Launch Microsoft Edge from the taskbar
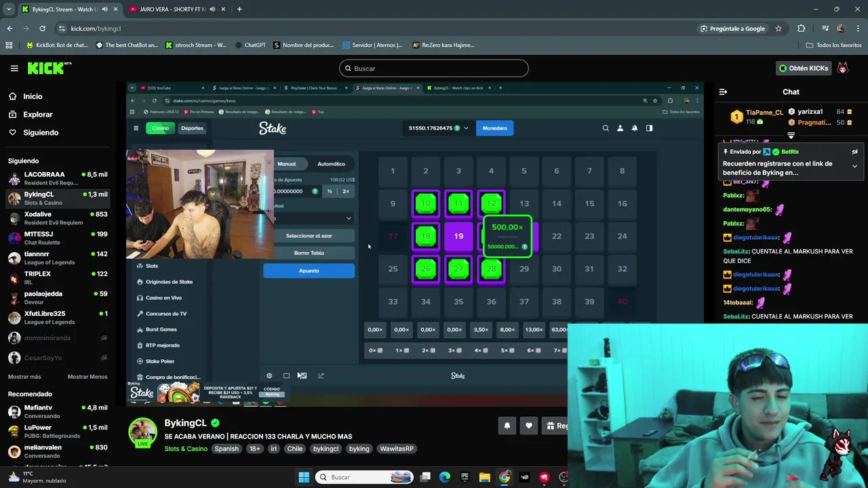 (445, 477)
